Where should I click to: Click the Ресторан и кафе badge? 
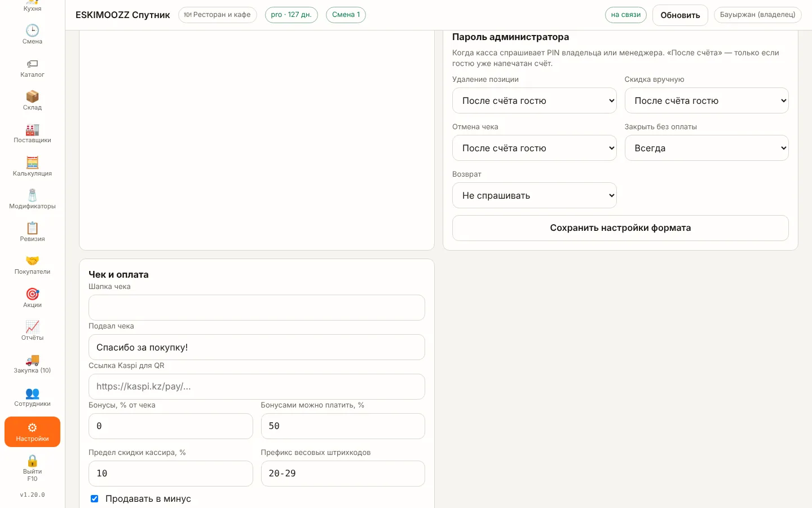coord(218,15)
